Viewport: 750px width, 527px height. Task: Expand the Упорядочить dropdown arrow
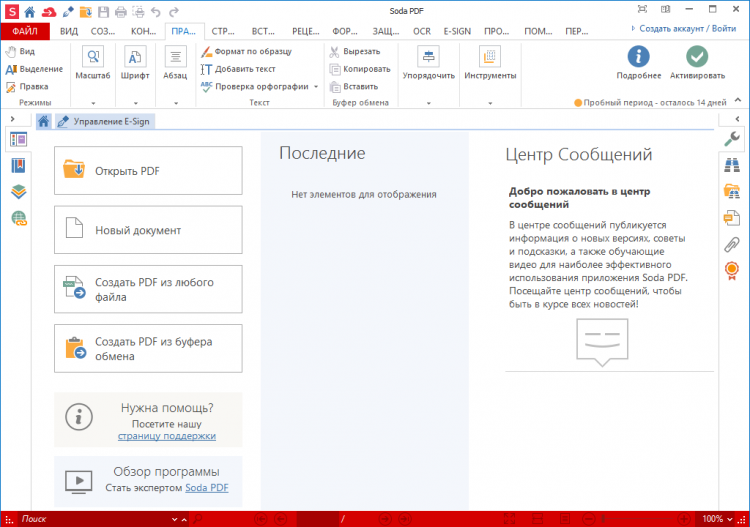tap(429, 103)
